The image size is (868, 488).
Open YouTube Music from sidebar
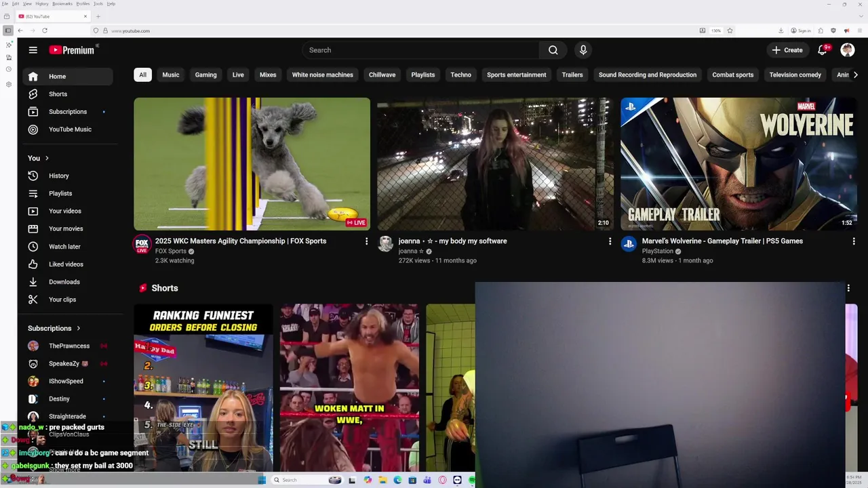click(68, 129)
